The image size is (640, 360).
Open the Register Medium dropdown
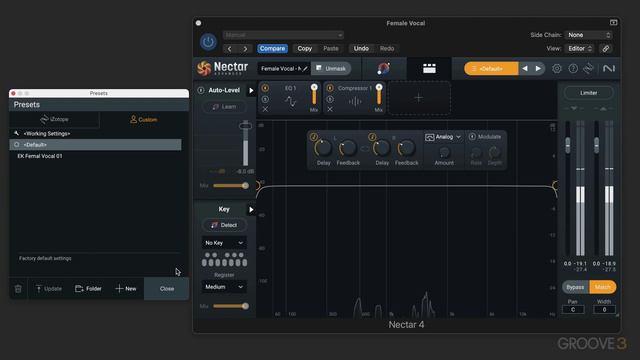tap(224, 287)
